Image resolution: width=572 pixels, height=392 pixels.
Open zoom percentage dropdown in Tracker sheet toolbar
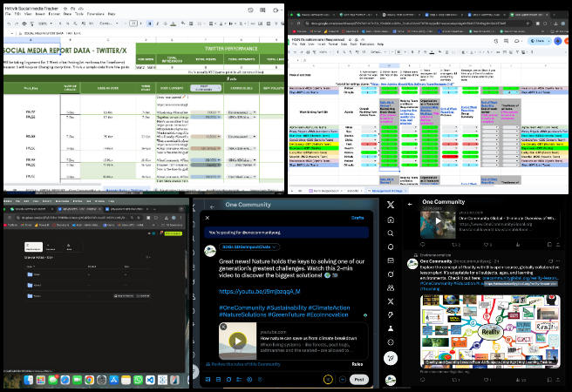coord(45,24)
